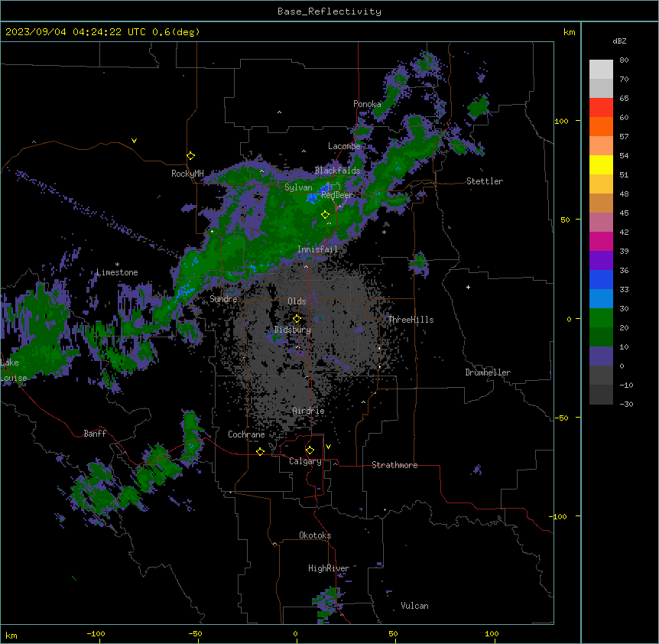
Task: Select the red 60-65 dBZ legend swatch
Action: [601, 108]
